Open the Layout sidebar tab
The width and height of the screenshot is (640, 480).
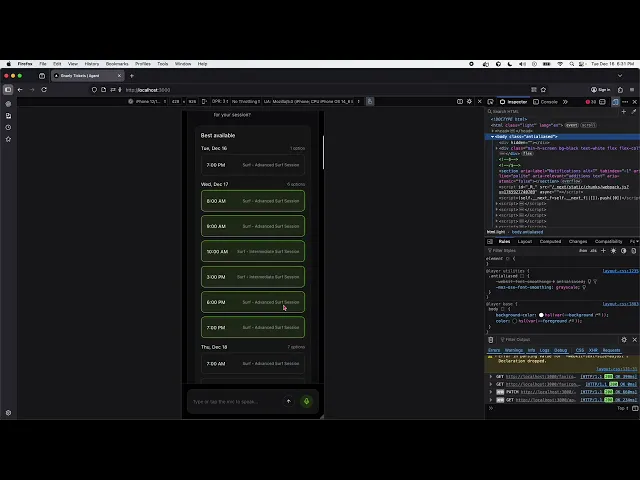(524, 241)
